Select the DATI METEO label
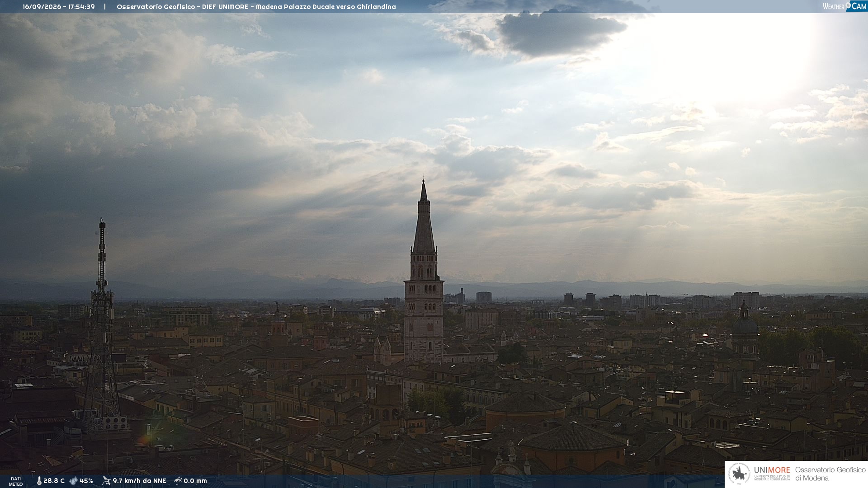Viewport: 868px width, 488px height. (x=15, y=481)
